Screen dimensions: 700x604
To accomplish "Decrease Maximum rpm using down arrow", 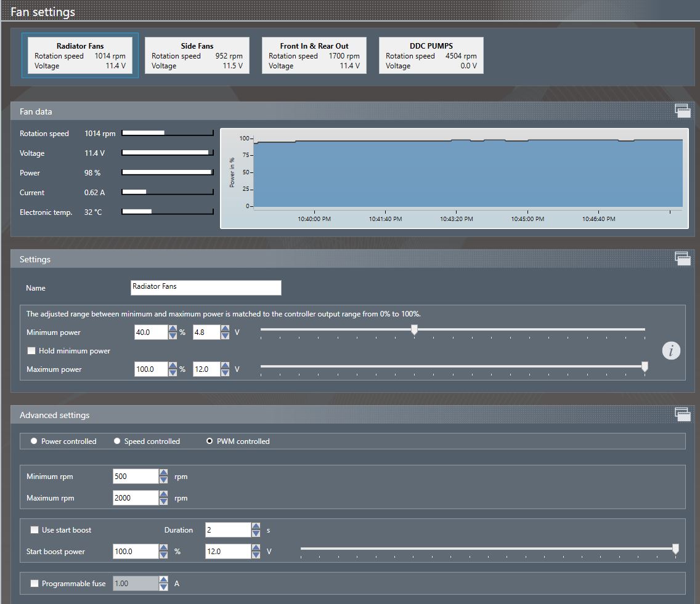I will pyautogui.click(x=163, y=502).
